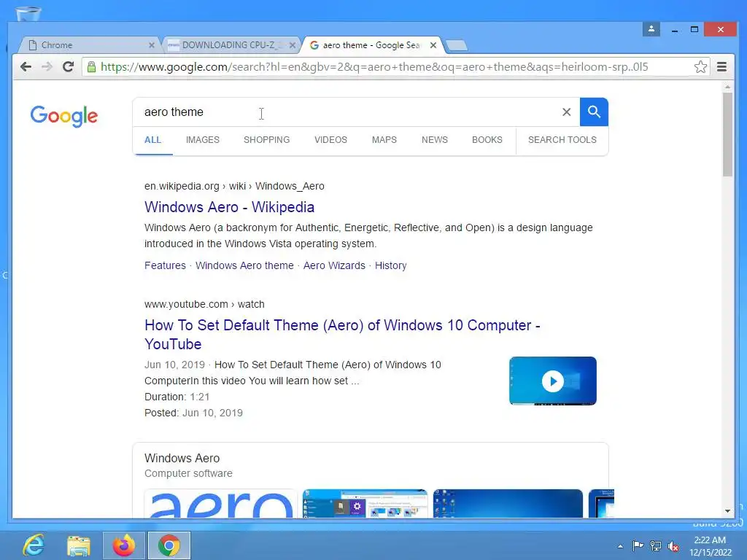Select the ALL search filter
The width and height of the screenshot is (747, 560).
[153, 140]
